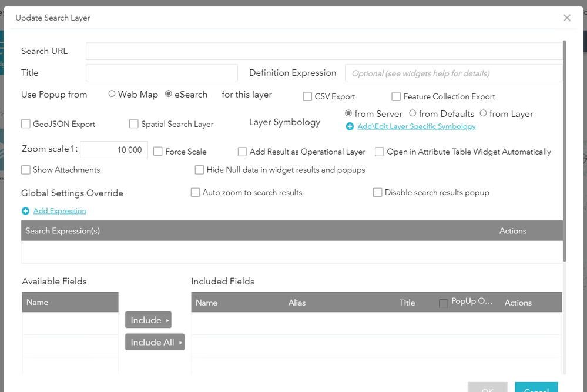Close the Update Search Layer dialog
587x392 pixels.
pyautogui.click(x=566, y=18)
